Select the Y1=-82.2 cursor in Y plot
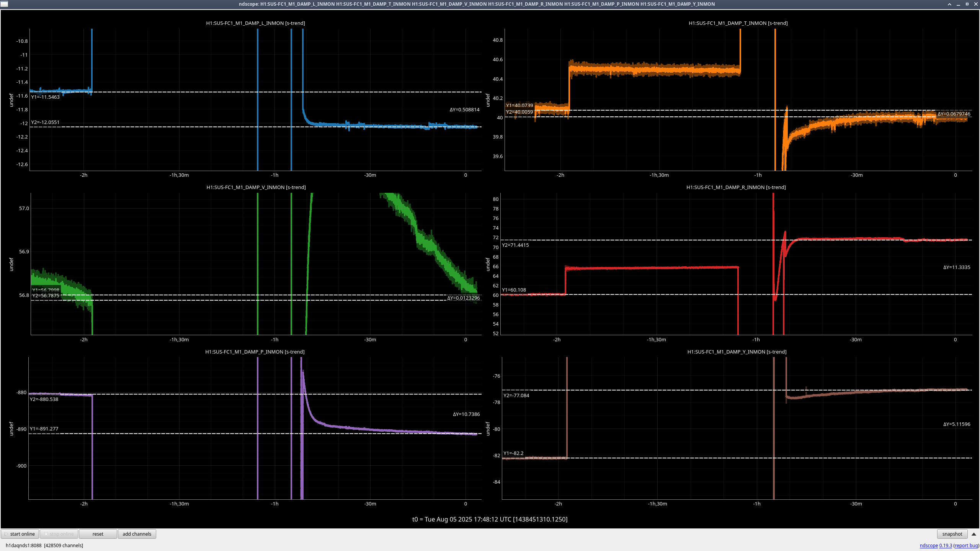 point(513,453)
